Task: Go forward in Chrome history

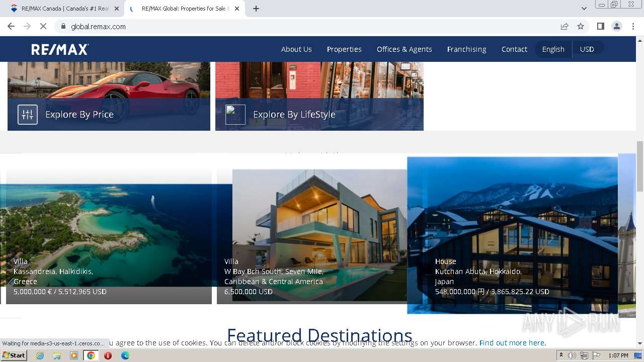Action: [27, 26]
